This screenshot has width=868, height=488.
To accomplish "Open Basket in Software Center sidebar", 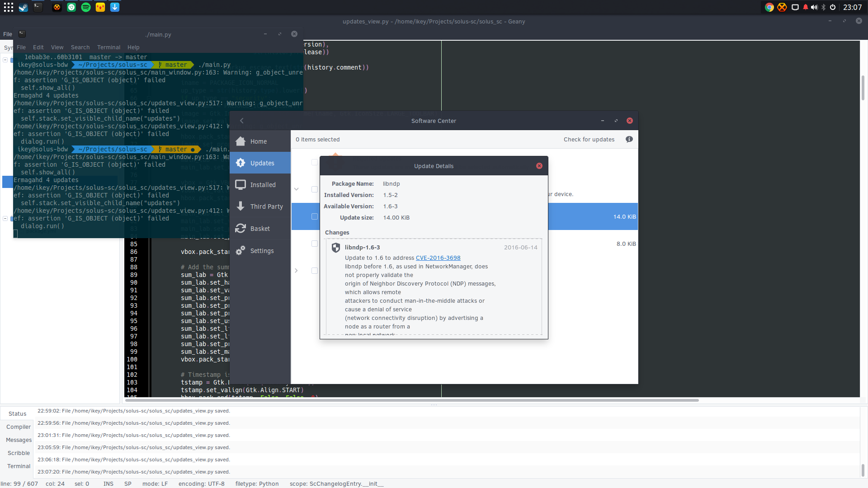I will pos(260,229).
